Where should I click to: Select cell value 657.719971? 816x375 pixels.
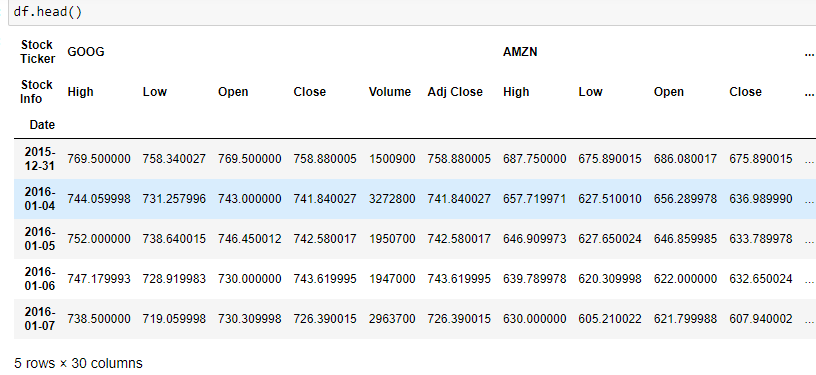pyautogui.click(x=534, y=199)
